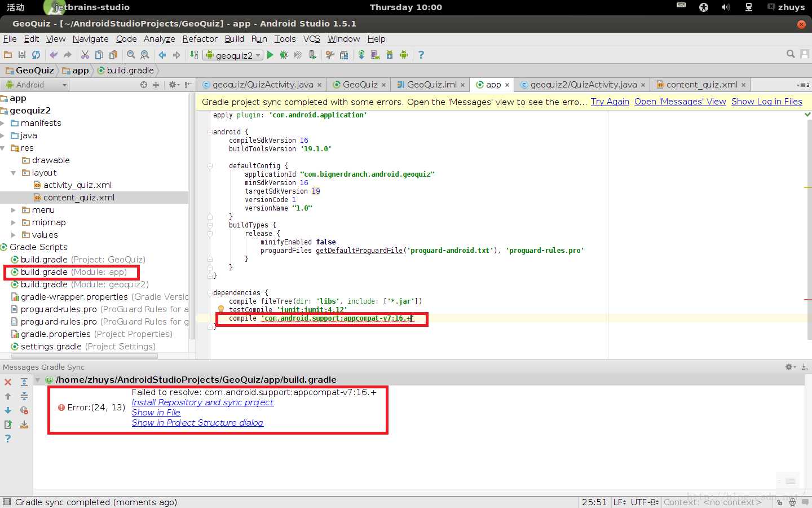Screen dimensions: 812x508
Task: Click the Forward navigation arrow icon
Action: [176, 55]
